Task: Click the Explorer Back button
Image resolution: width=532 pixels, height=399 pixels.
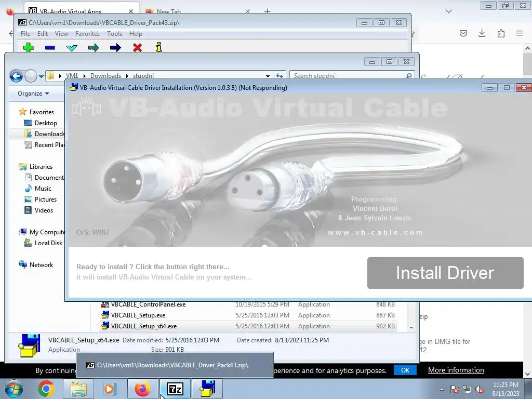Action: coord(16,76)
